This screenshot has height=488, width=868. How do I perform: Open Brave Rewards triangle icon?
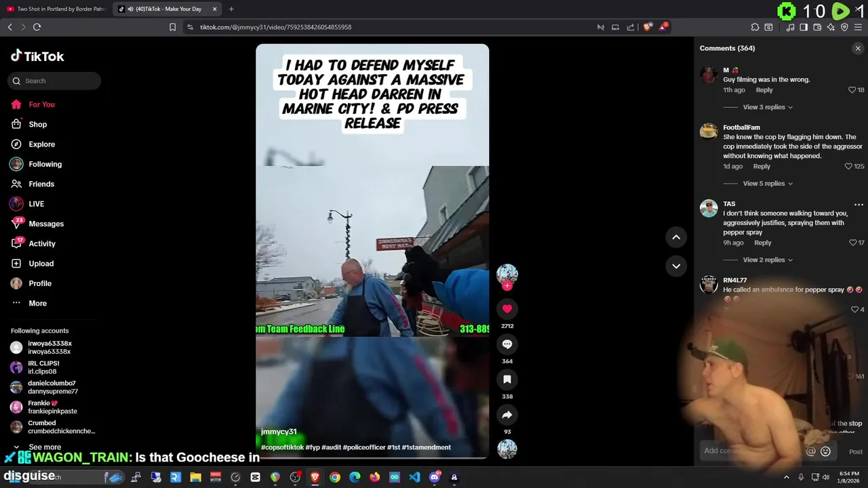663,27
